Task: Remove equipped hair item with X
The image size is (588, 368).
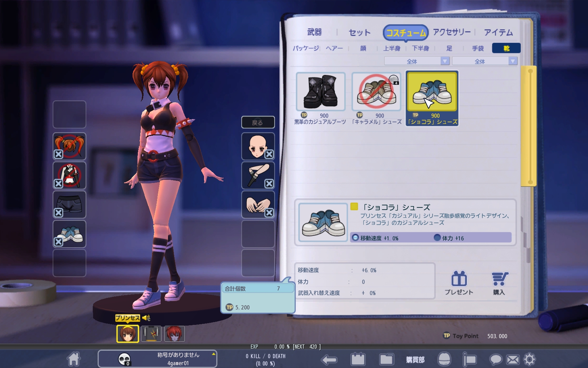Action: pos(58,154)
